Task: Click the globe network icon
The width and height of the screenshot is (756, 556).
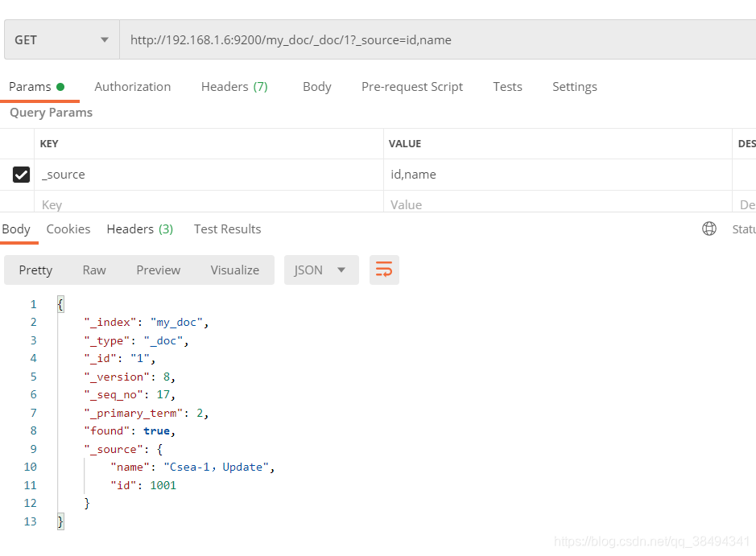Action: (x=709, y=229)
